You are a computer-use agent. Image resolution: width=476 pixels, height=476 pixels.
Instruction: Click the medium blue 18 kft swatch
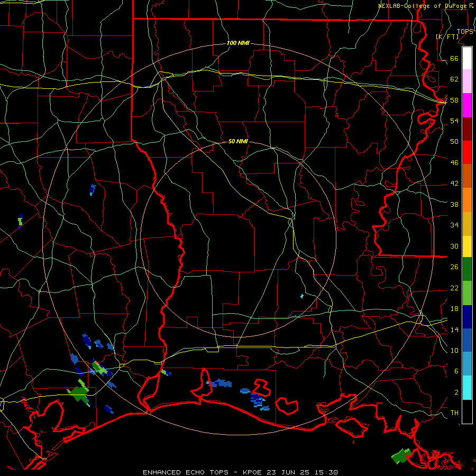click(467, 340)
